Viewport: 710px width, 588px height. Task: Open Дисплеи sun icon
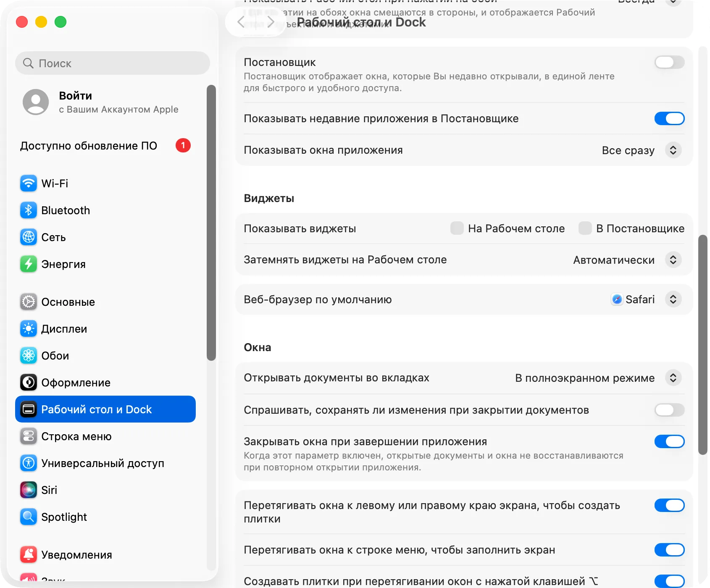pyautogui.click(x=29, y=328)
